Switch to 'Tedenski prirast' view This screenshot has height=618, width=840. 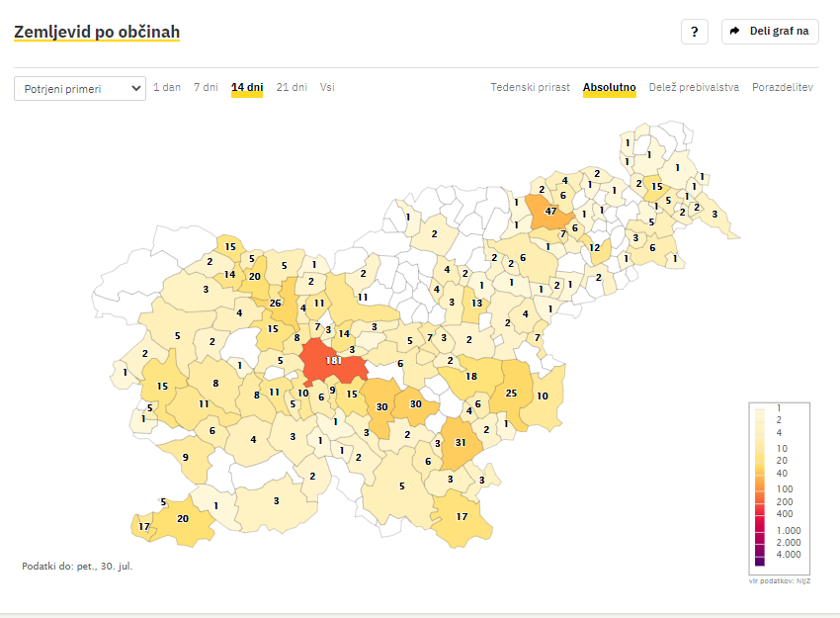click(530, 87)
